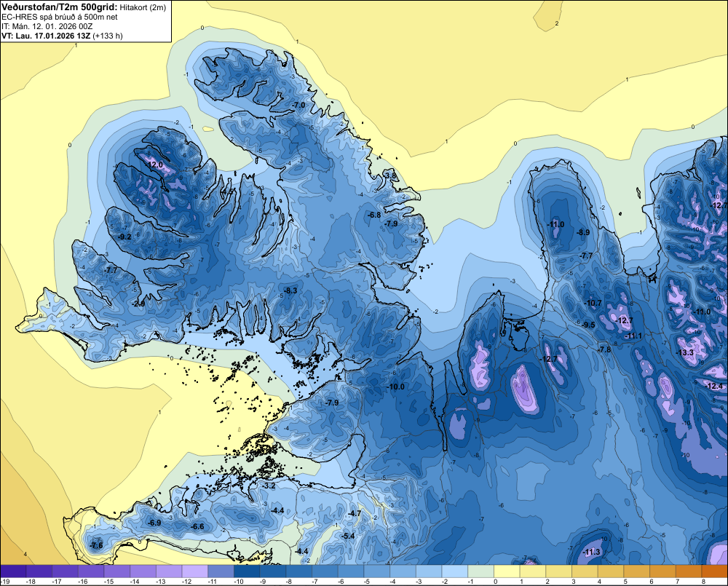Image resolution: width=728 pixels, height=586 pixels.
Task: Click the -10.0 temperature label
Action: pos(395,387)
